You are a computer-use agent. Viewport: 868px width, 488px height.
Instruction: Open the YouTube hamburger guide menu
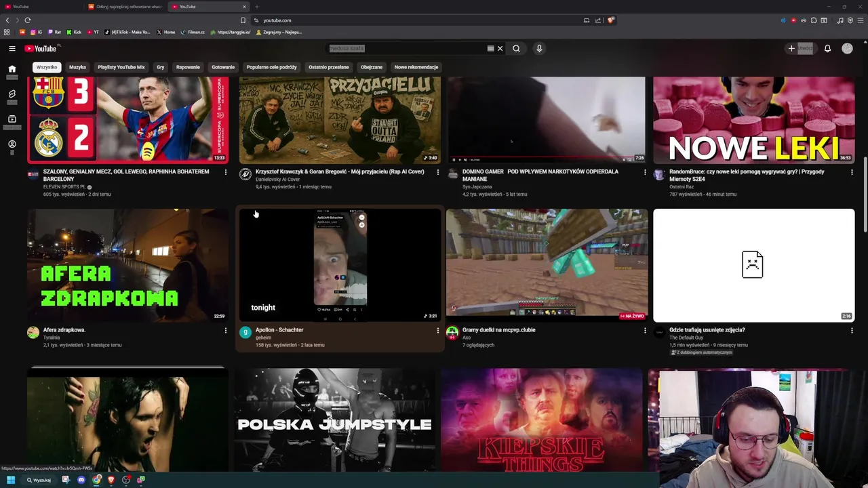12,48
